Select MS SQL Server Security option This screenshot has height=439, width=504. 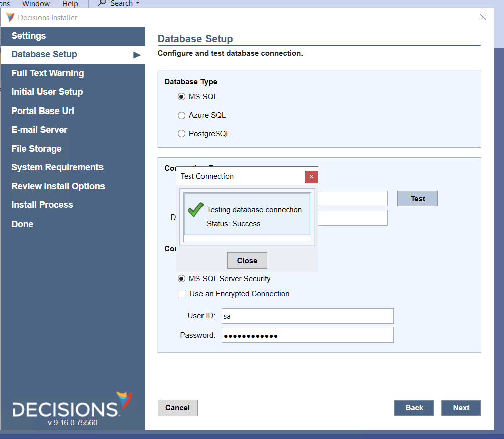182,279
